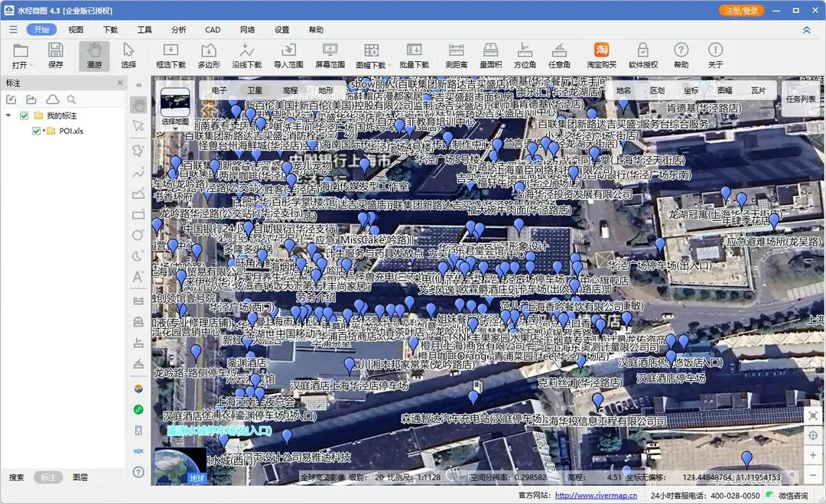Close the 标注 panel with the X
The width and height of the screenshot is (826, 504).
[x=119, y=83]
